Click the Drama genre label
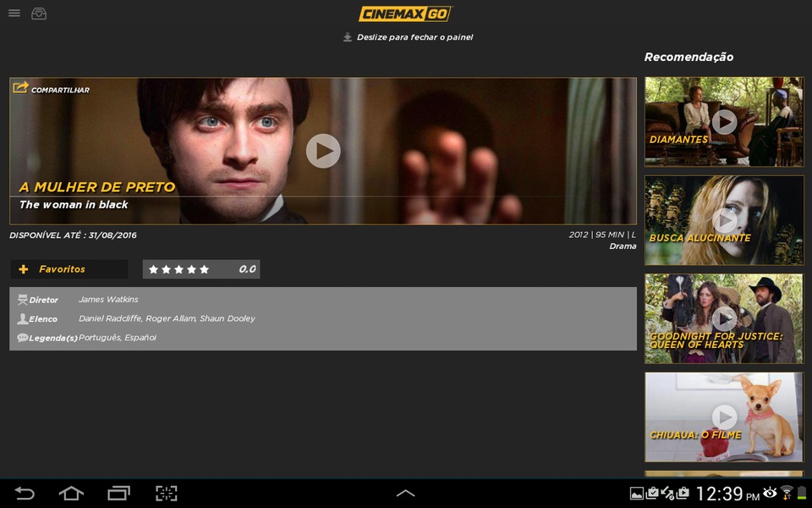 pos(623,246)
